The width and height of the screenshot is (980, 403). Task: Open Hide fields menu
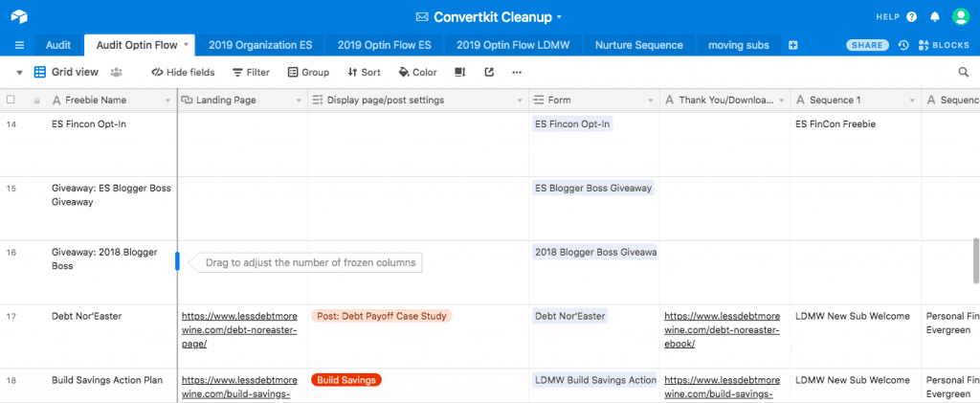point(183,73)
